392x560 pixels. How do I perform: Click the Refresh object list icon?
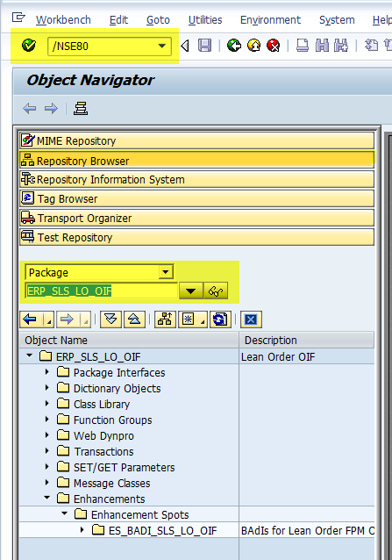click(220, 319)
